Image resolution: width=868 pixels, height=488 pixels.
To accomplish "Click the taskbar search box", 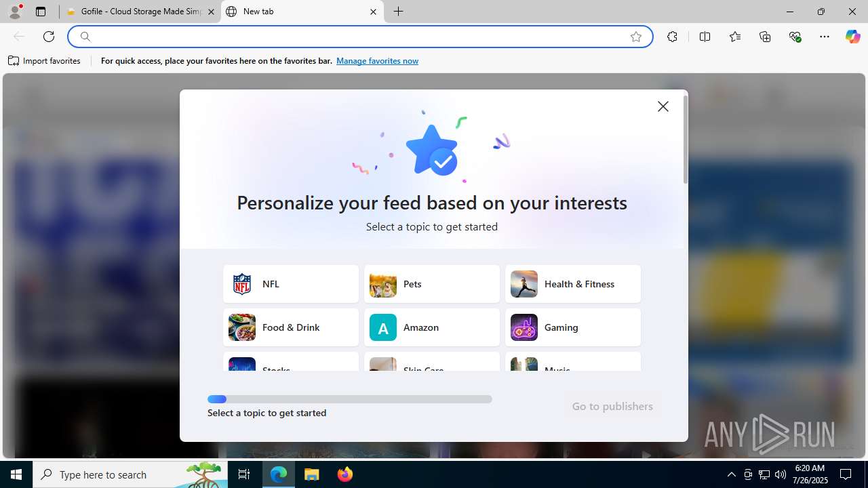I will pyautogui.click(x=130, y=474).
